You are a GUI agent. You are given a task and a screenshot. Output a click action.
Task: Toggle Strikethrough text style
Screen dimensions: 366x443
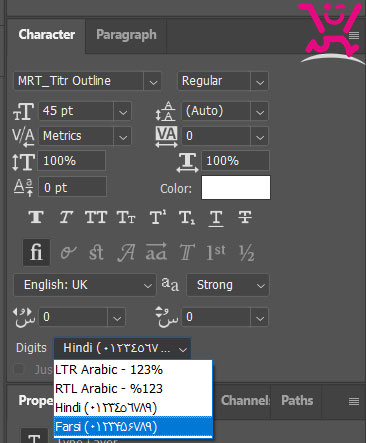point(245,217)
